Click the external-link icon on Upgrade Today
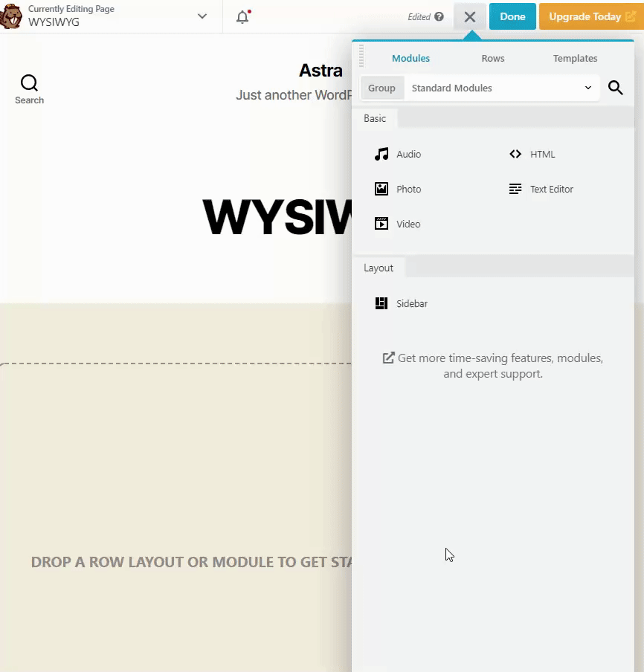The width and height of the screenshot is (644, 672). click(631, 16)
